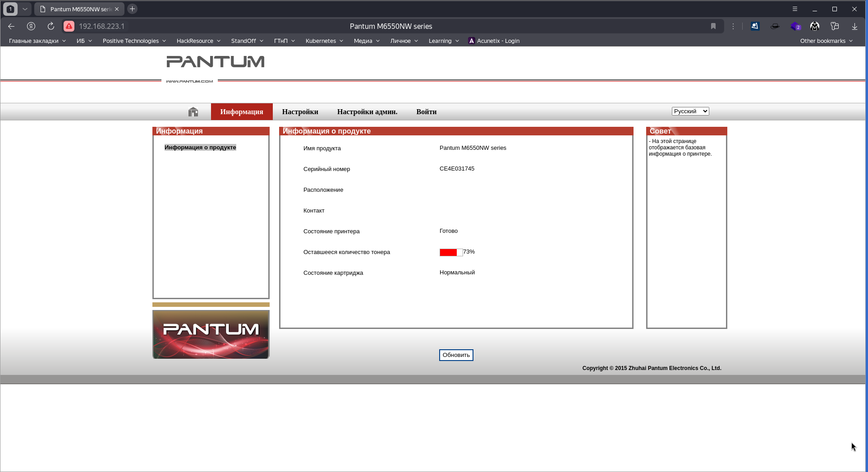Go back with the browser back arrow
Screen dimensions: 868x472
[11, 26]
